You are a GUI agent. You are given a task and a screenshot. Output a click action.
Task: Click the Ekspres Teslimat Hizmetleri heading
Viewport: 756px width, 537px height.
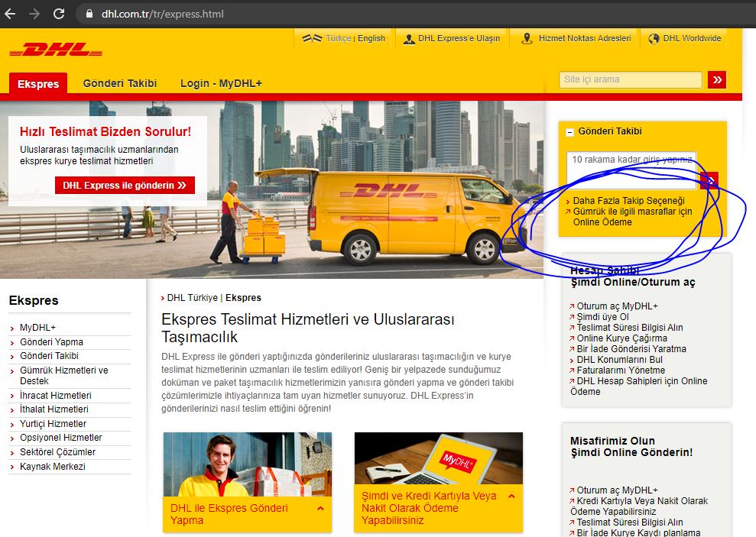click(x=307, y=328)
